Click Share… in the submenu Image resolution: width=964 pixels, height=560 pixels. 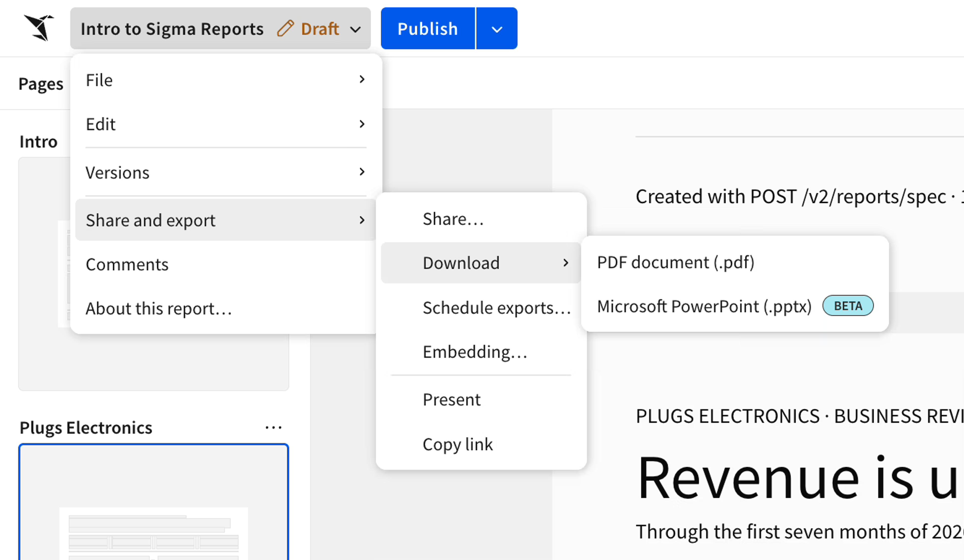pyautogui.click(x=481, y=219)
